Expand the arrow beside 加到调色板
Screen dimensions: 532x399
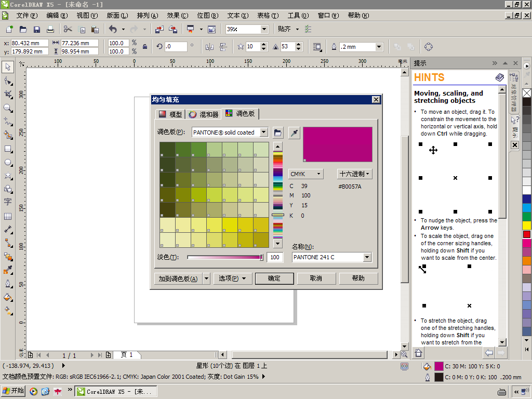pos(206,278)
